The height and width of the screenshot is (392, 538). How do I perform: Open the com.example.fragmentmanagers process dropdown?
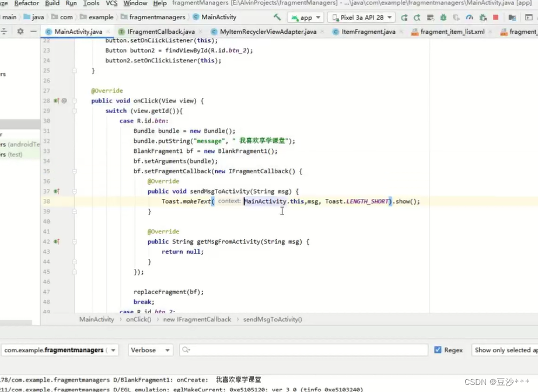60,350
